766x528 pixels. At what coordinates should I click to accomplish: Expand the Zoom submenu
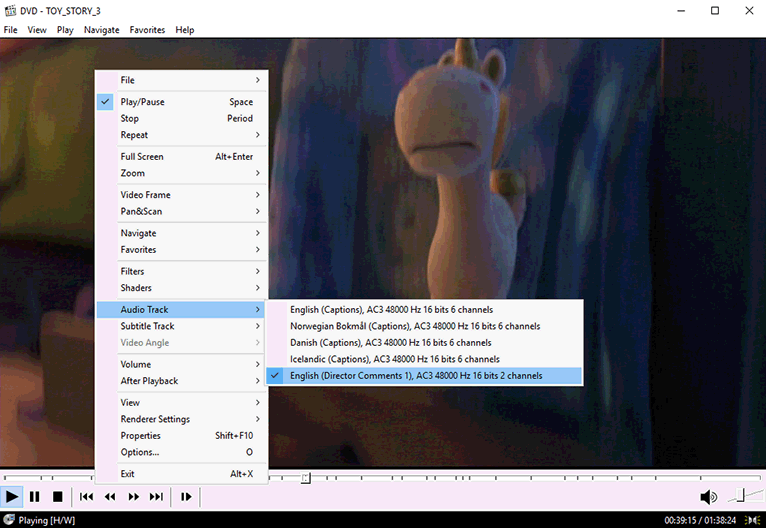(x=182, y=173)
